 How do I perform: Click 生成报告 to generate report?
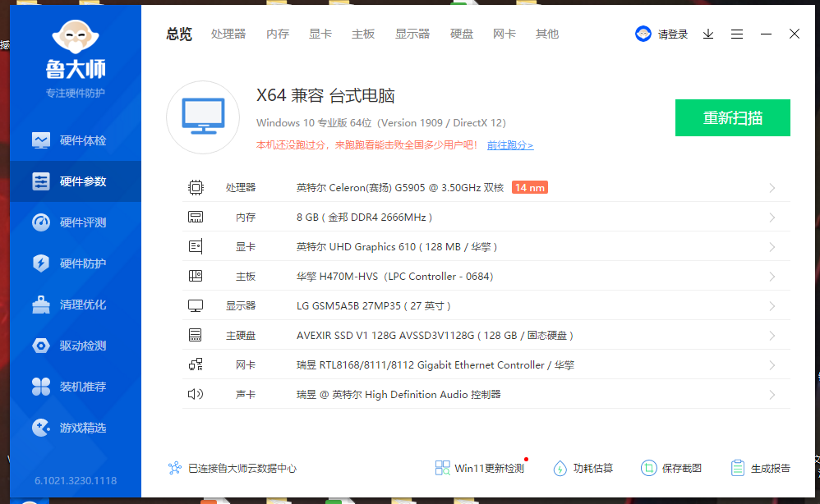point(760,468)
